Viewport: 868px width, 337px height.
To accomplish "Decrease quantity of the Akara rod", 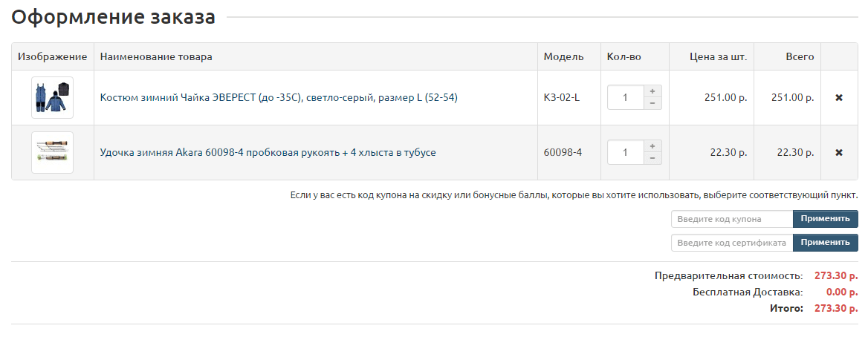I will pos(652,159).
